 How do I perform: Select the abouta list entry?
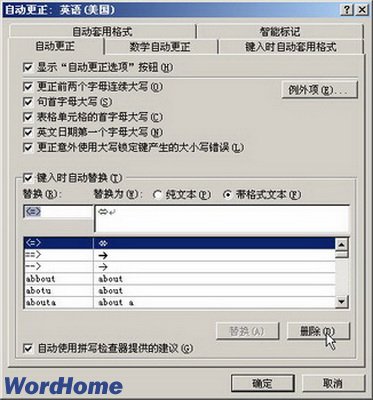(180, 302)
